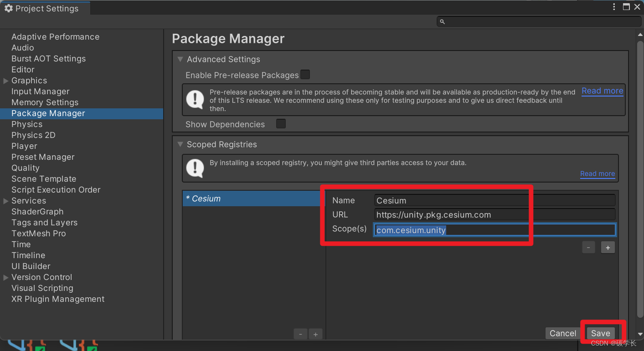644x351 pixels.
Task: Select UI Builder settings
Action: (31, 266)
